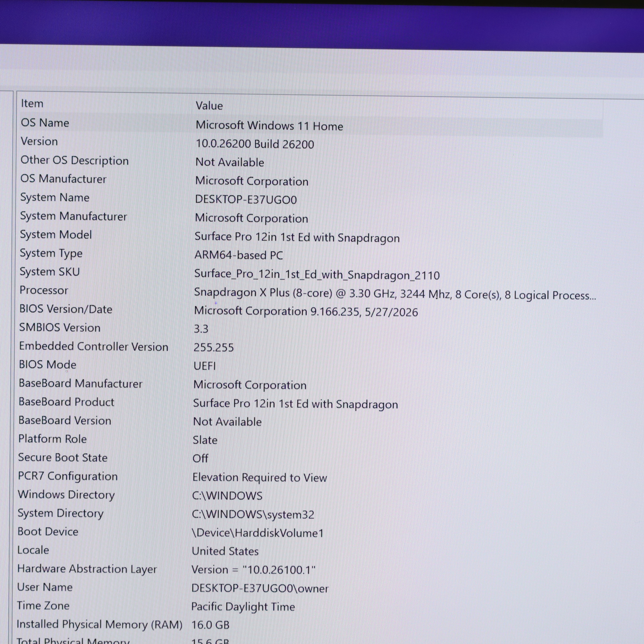
Task: Highlight the "Secure Boot State" item label
Action: click(x=63, y=457)
